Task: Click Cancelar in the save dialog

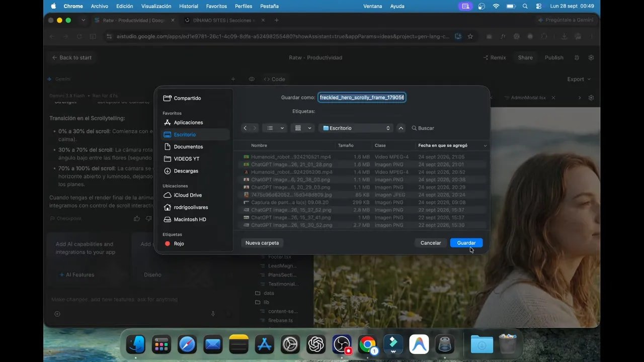Action: click(x=431, y=243)
